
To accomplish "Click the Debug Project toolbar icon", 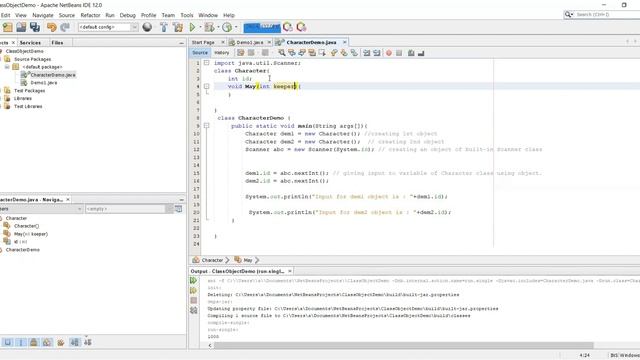I will [209, 27].
